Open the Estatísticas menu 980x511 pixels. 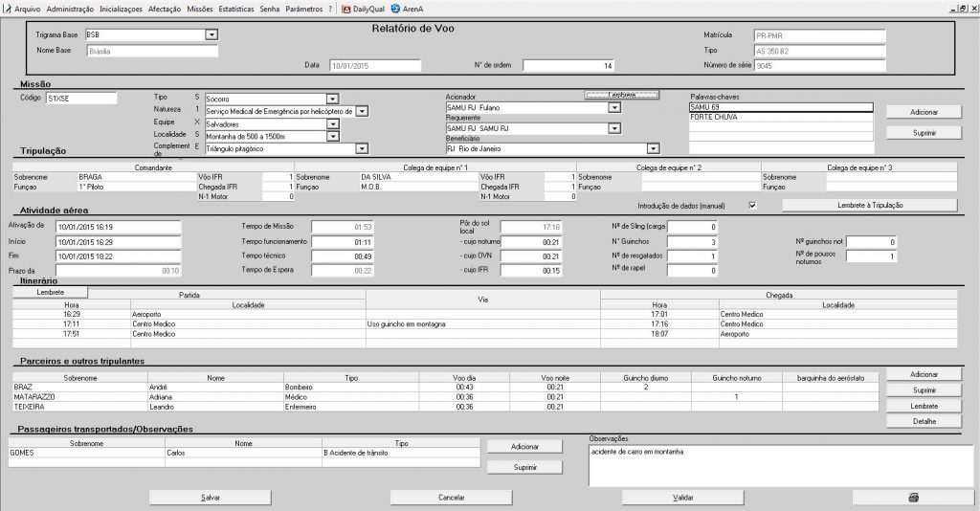tap(237, 8)
